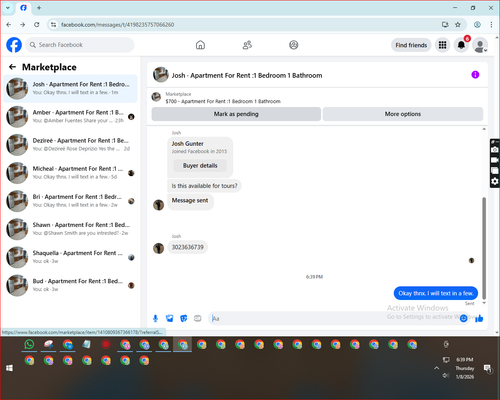Open the notifications bell
Image resolution: width=500 pixels, height=400 pixels.
click(461, 45)
